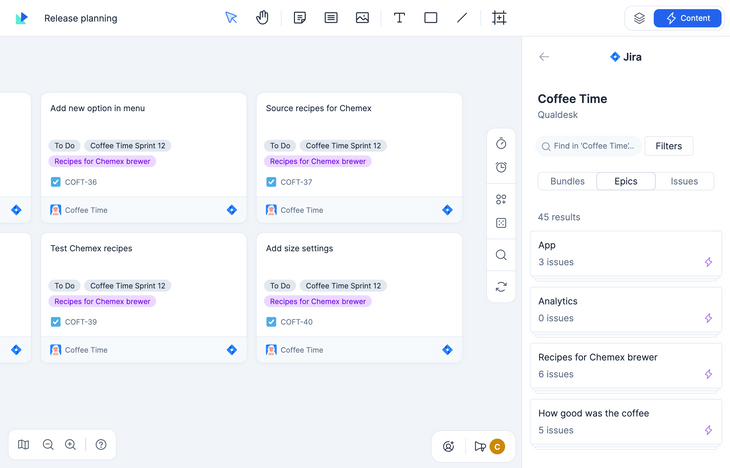Viewport: 730px width, 468px height.
Task: Select the Text tool
Action: (399, 18)
